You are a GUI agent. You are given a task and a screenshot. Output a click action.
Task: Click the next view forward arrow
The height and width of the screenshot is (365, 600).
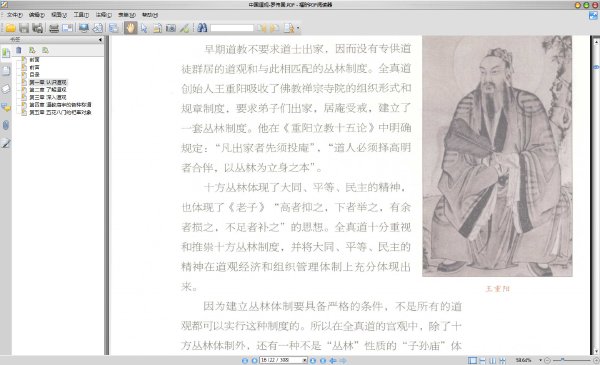click(x=343, y=360)
